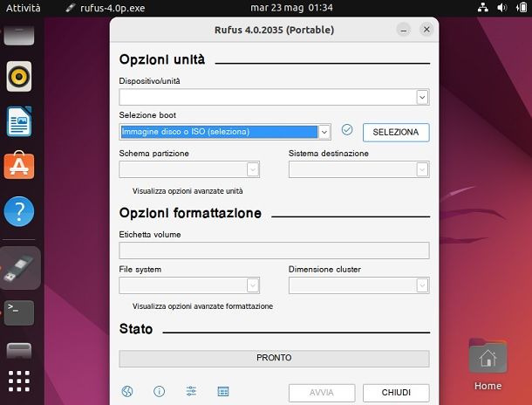532x405 pixels.
Task: Close the Rufus window
Action: (426, 30)
